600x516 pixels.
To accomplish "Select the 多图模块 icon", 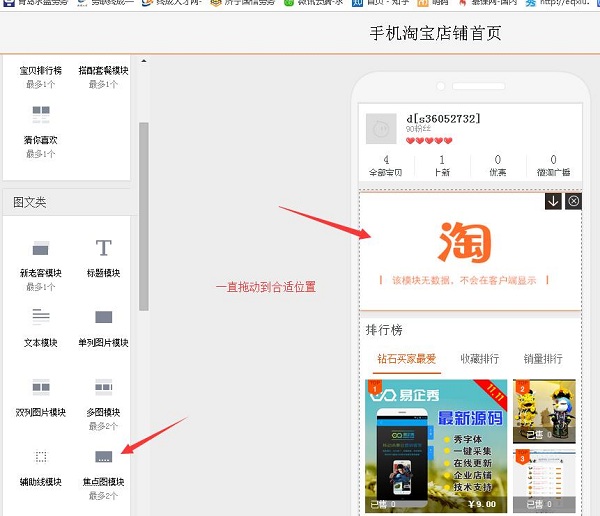I will pyautogui.click(x=104, y=387).
